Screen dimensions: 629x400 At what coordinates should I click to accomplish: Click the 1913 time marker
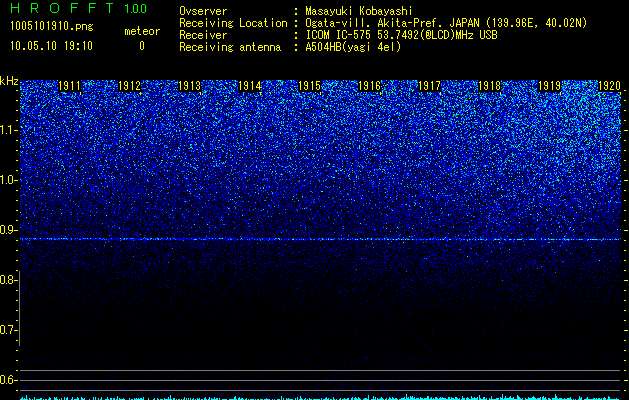point(189,86)
